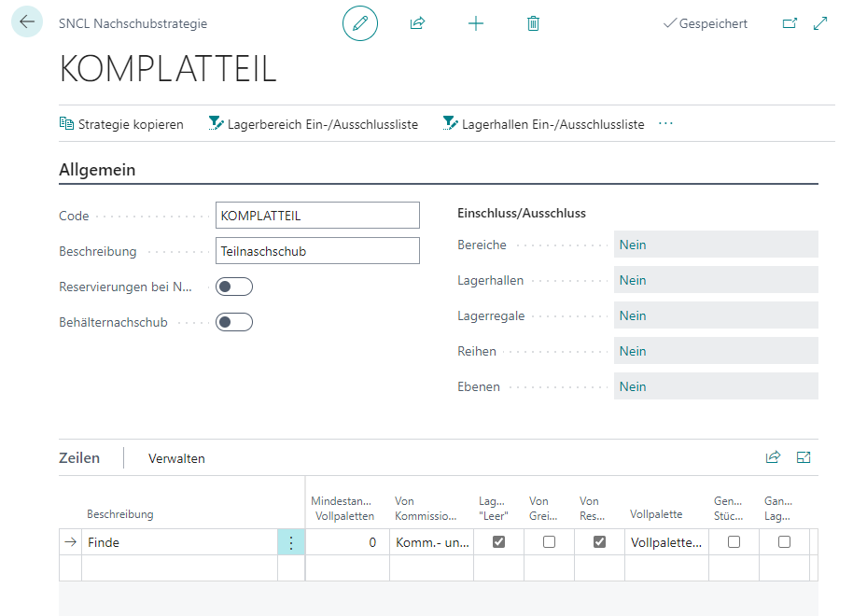Screen dimensions: 867x616
Task: Open the three-dot row menu for Finde
Action: coord(291,542)
